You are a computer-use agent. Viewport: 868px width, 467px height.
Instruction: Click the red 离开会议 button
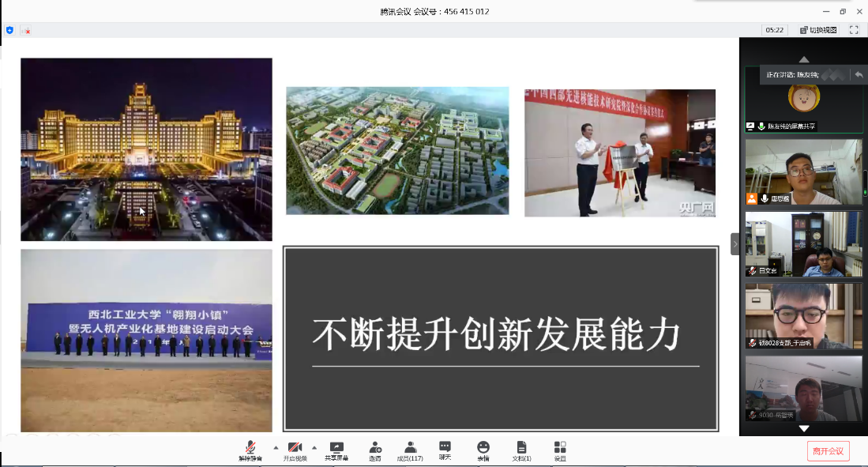point(828,451)
